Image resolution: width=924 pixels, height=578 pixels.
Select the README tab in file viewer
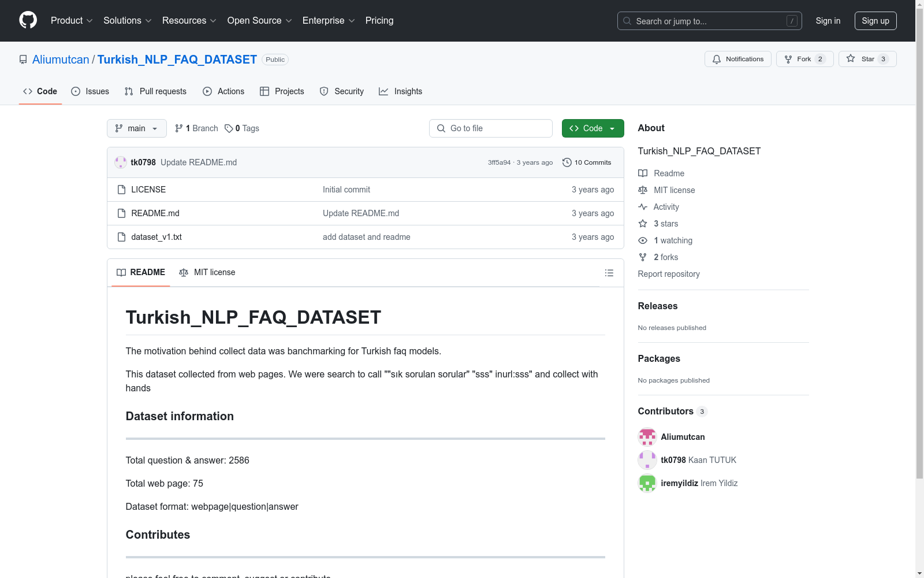tap(141, 272)
